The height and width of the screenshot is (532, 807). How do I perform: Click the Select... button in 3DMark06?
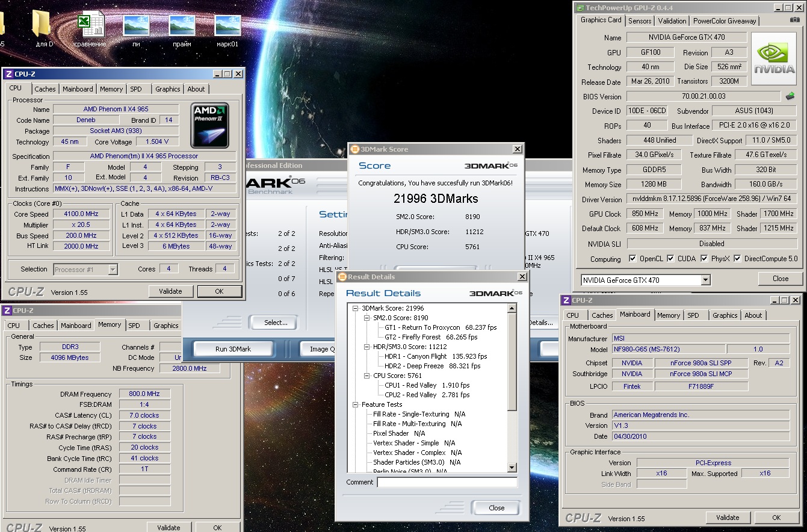click(x=276, y=323)
